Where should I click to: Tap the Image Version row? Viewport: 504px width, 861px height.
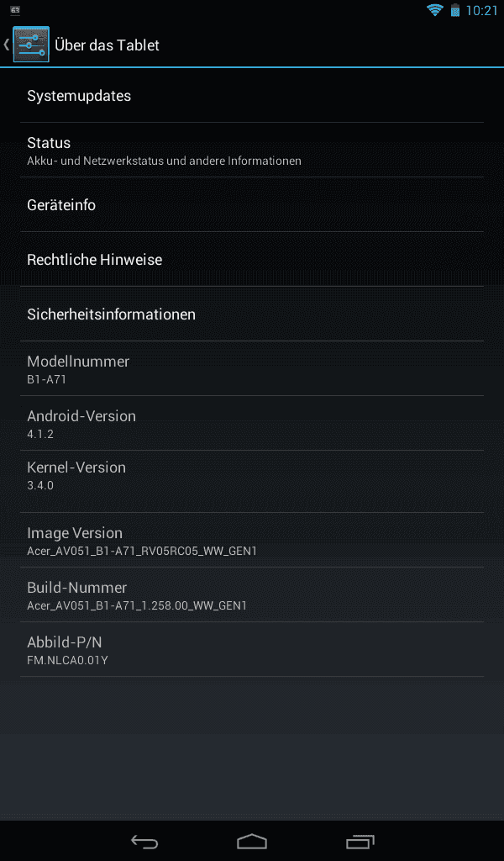click(252, 540)
